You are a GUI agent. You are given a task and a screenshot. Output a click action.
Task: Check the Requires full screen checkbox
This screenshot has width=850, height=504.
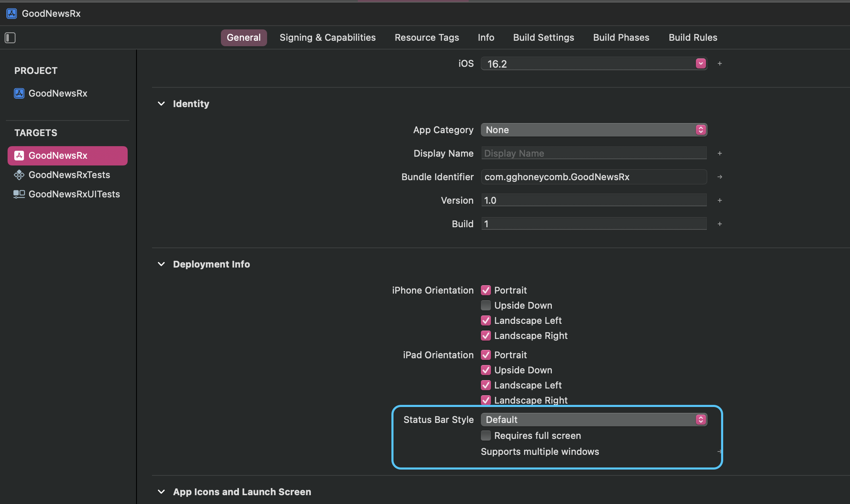coord(486,436)
